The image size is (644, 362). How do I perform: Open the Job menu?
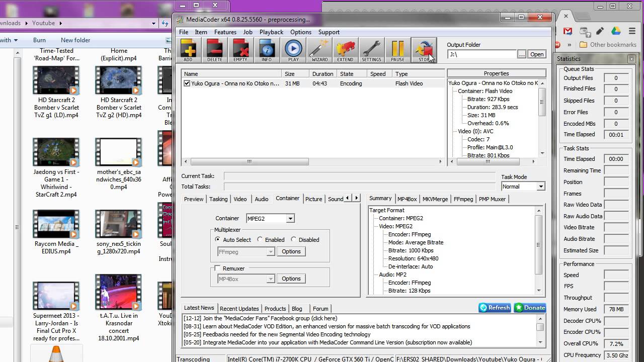pos(248,32)
